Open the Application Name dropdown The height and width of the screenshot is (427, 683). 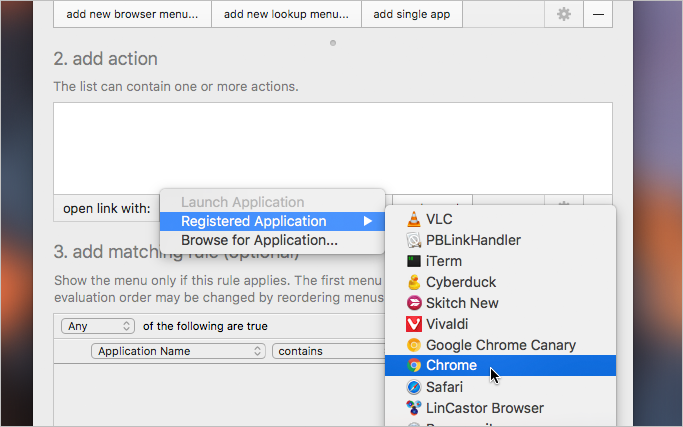pyautogui.click(x=178, y=351)
